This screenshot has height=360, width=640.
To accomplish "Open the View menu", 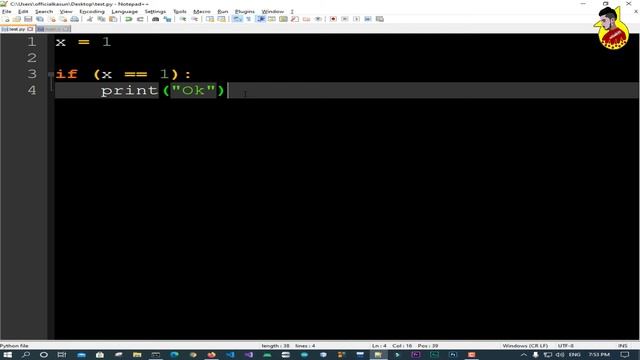I will tap(66, 11).
